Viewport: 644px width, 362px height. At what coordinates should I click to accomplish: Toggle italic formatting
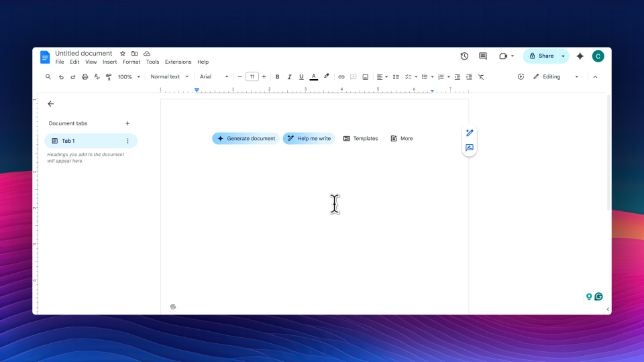[x=289, y=76]
